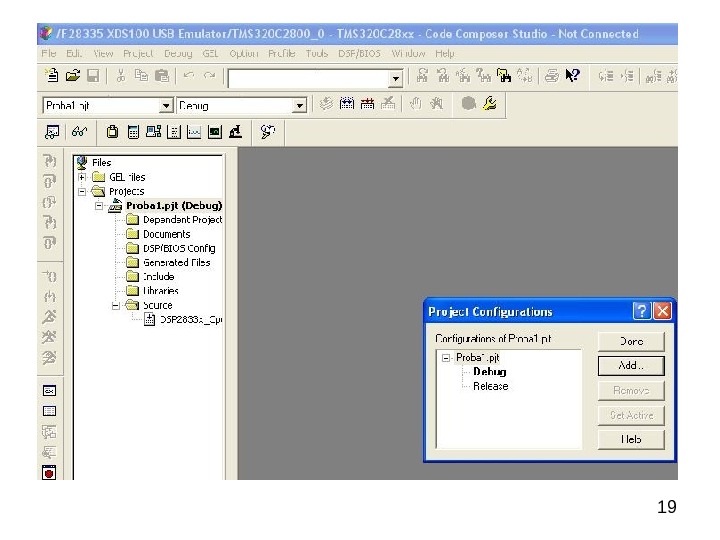720x540 pixels.
Task: Collapse the Source folder node
Action: coord(116,305)
